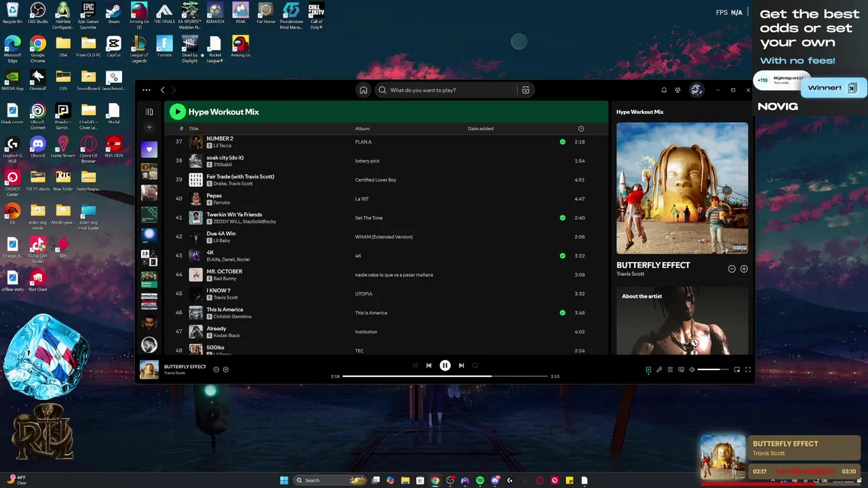This screenshot has height=488, width=868.
Task: Open Travis Scott link under right-panel album art
Action: (x=630, y=274)
